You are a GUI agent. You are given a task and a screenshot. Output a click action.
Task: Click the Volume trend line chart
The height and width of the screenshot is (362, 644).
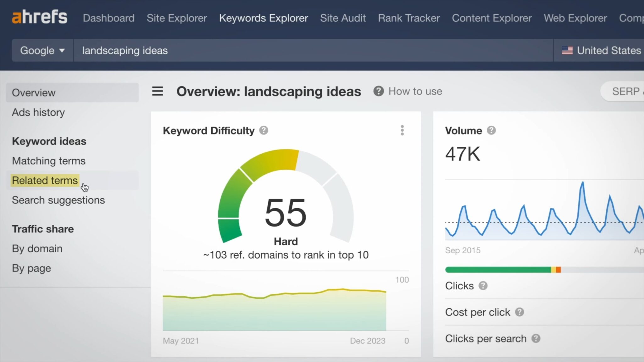tap(545, 211)
